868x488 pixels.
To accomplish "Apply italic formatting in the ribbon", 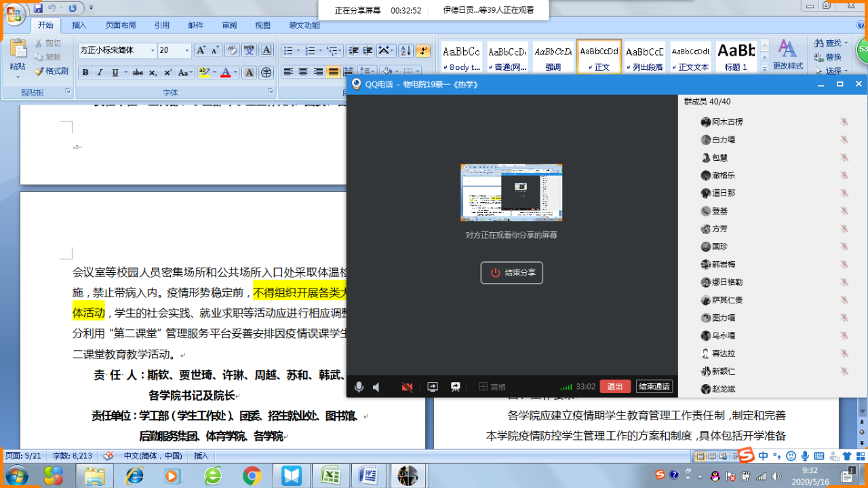I will [100, 73].
